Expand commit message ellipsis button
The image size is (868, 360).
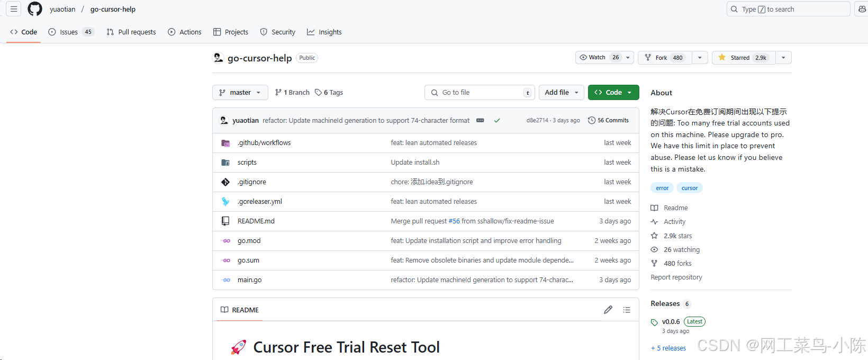480,120
